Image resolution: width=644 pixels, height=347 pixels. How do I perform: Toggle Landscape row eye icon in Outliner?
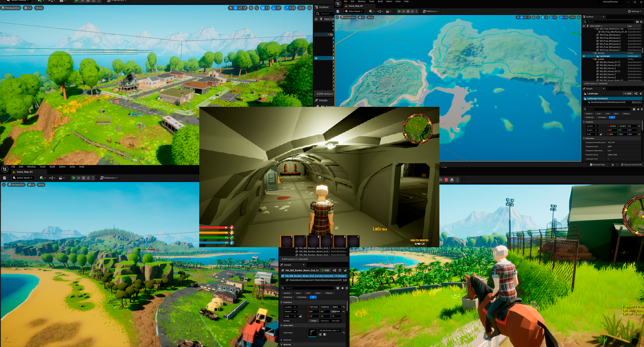tap(584, 56)
